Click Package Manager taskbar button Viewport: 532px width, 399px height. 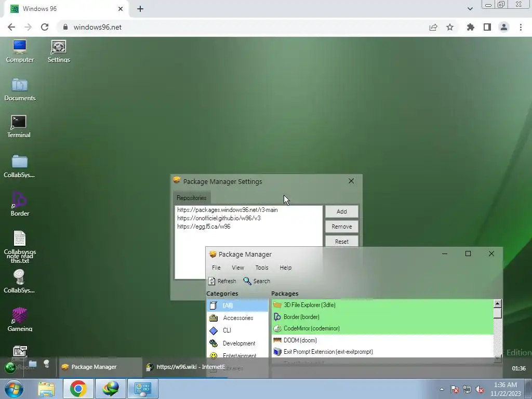tap(100, 367)
